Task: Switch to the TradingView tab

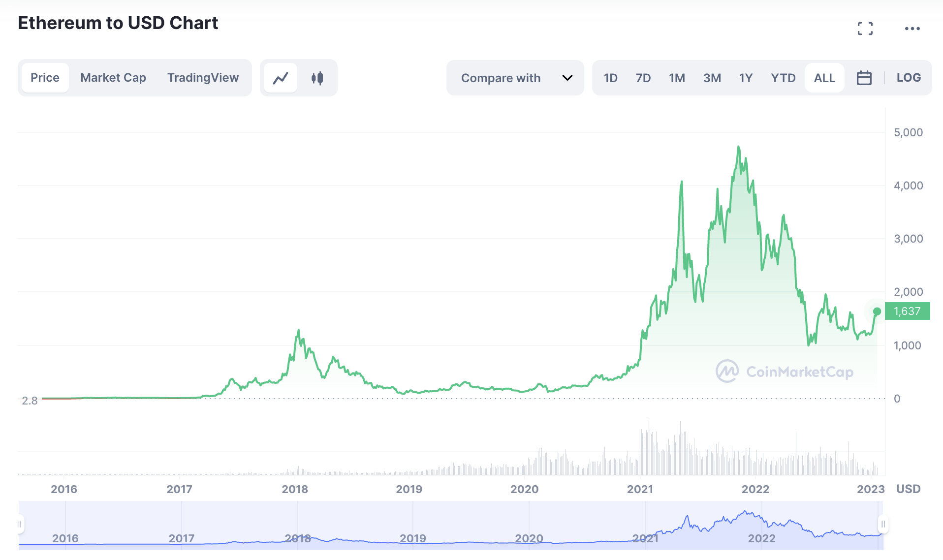Action: pos(203,78)
